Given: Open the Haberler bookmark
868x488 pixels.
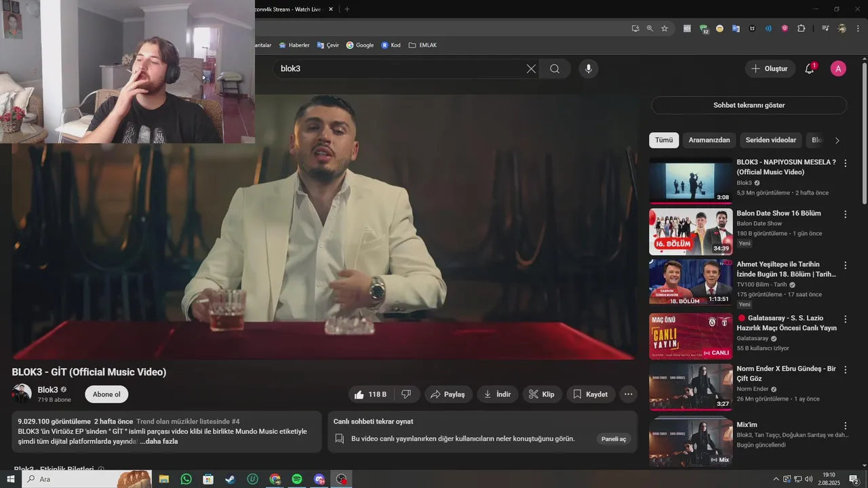Looking at the screenshot, I should pos(294,45).
